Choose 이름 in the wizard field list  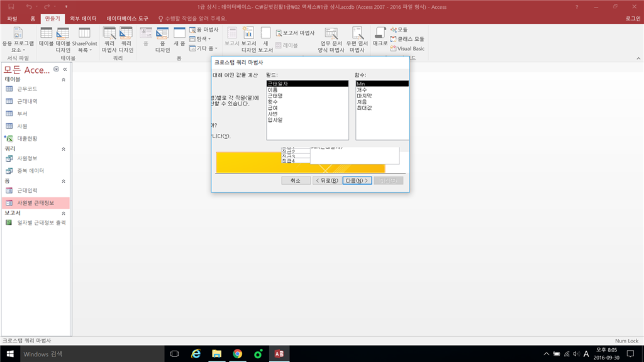pos(307,90)
